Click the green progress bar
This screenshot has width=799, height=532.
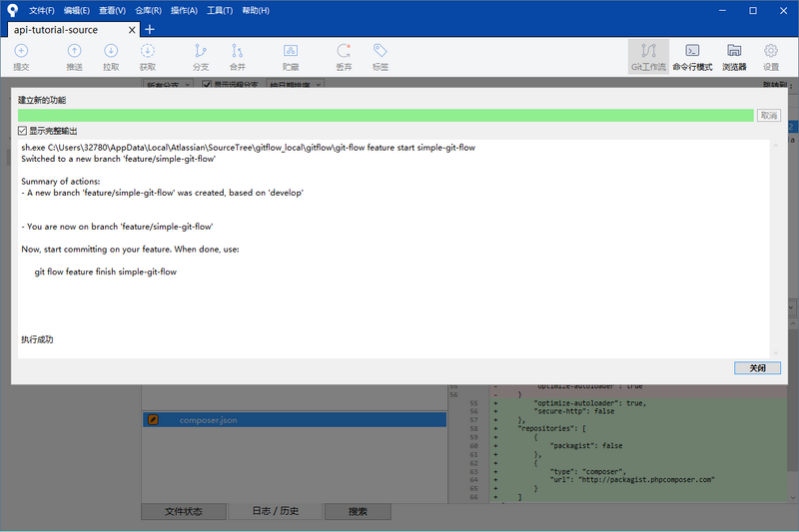coord(386,116)
